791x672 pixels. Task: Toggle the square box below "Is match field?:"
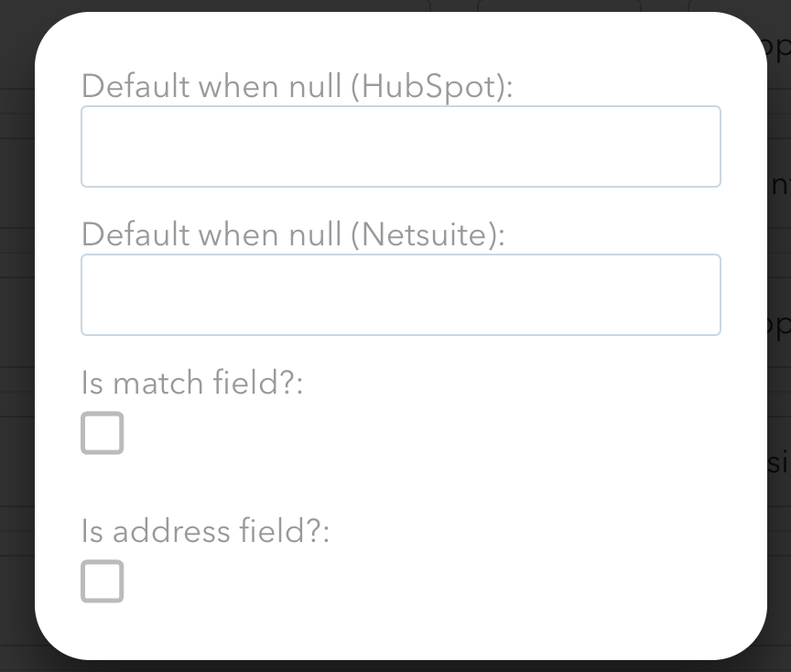point(102,433)
